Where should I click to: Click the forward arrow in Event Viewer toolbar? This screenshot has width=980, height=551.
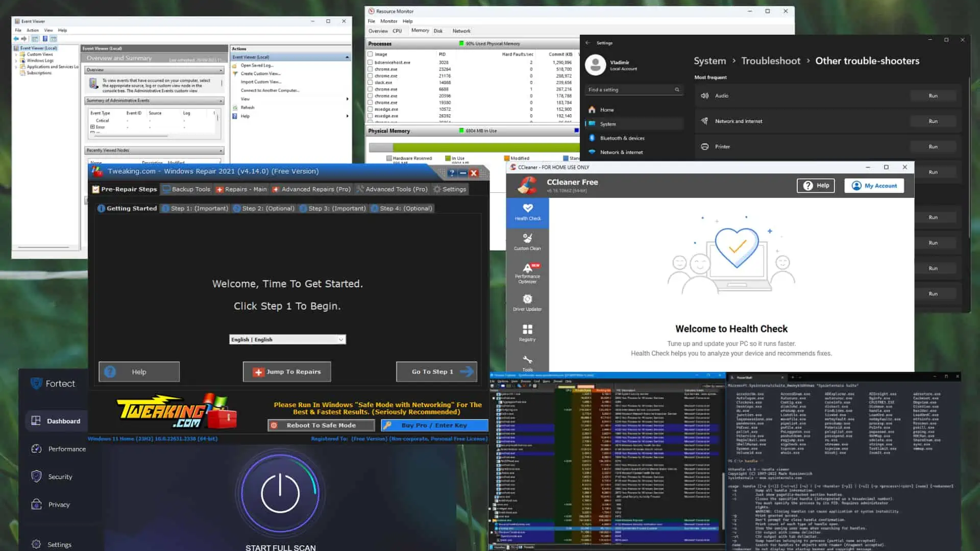click(x=23, y=39)
